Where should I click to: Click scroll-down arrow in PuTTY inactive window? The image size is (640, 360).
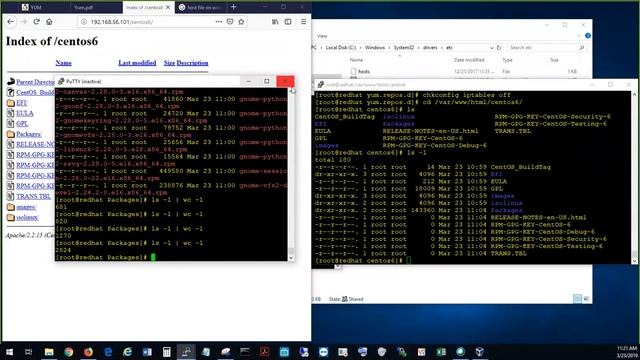[291, 258]
